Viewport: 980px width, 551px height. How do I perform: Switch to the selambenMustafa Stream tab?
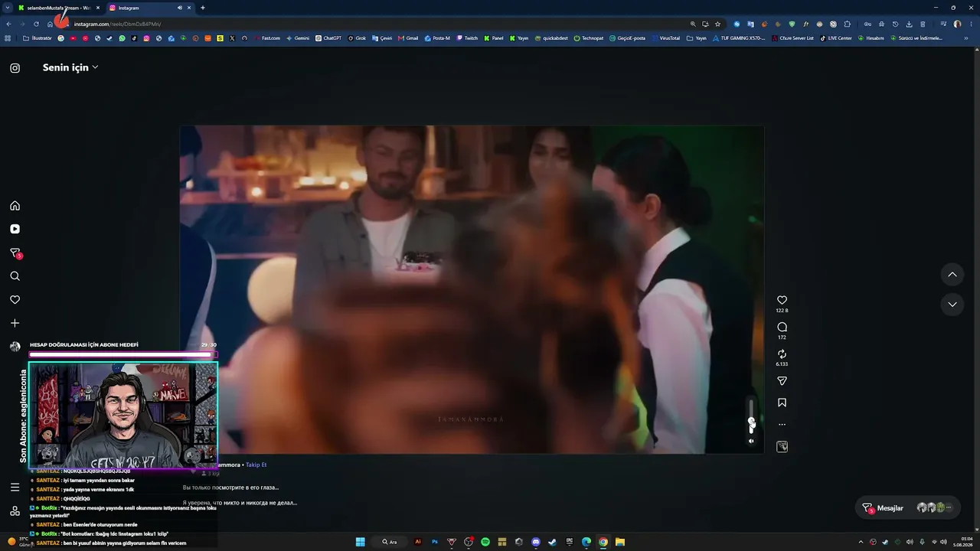point(59,8)
